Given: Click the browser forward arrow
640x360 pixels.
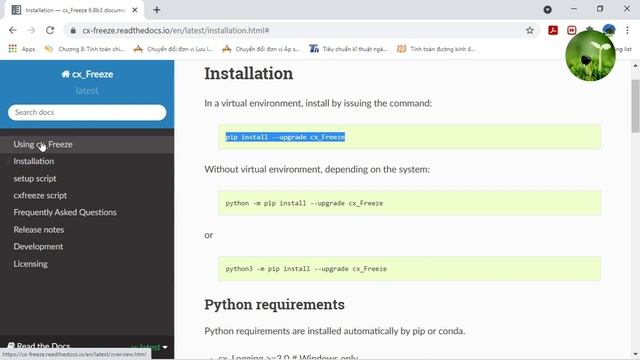Looking at the screenshot, I should (31, 30).
